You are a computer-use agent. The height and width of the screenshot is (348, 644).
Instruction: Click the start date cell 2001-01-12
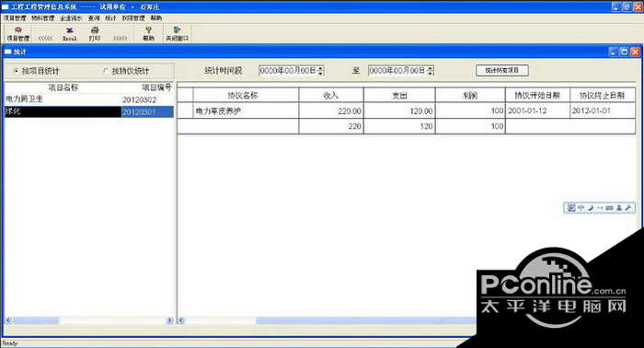[x=537, y=110]
